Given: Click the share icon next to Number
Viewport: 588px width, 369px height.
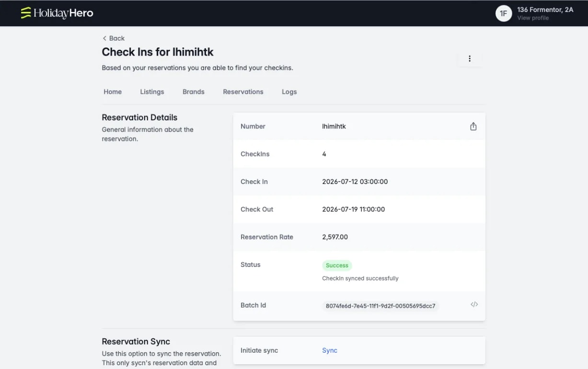Looking at the screenshot, I should 473,127.
